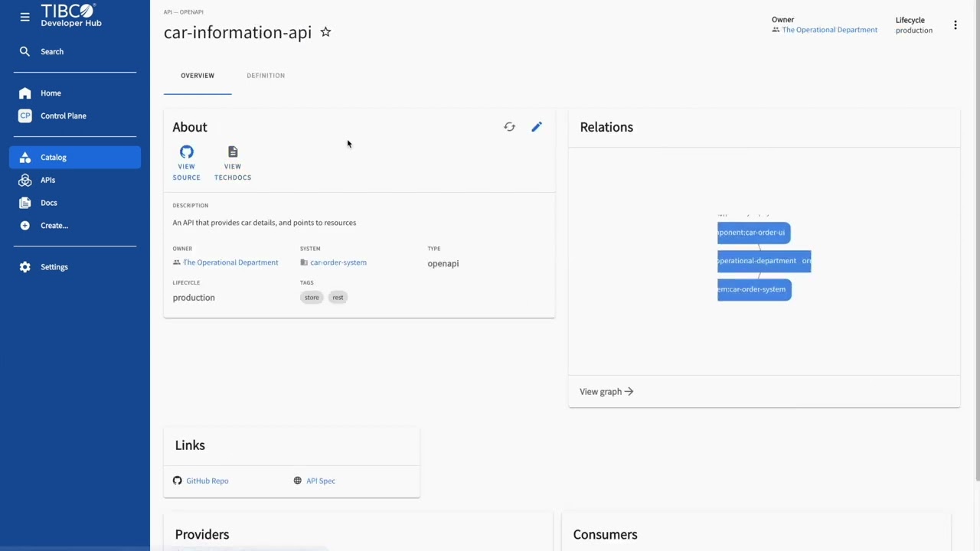Click the Search magnifier icon
Screen dimensions: 980x551
24,51
